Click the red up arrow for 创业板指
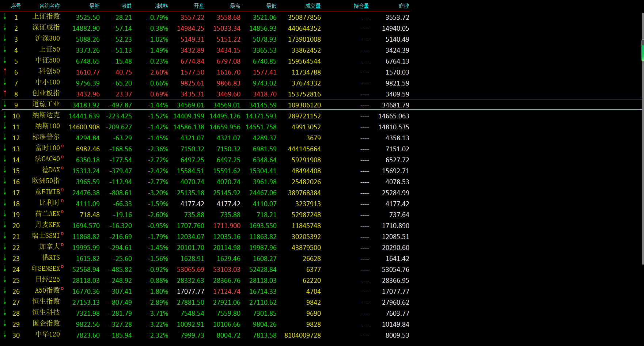The height and width of the screenshot is (346, 644). pyautogui.click(x=5, y=93)
